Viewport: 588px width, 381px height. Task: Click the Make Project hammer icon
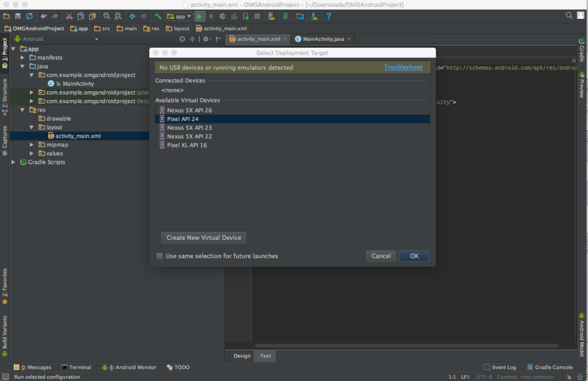pyautogui.click(x=157, y=16)
